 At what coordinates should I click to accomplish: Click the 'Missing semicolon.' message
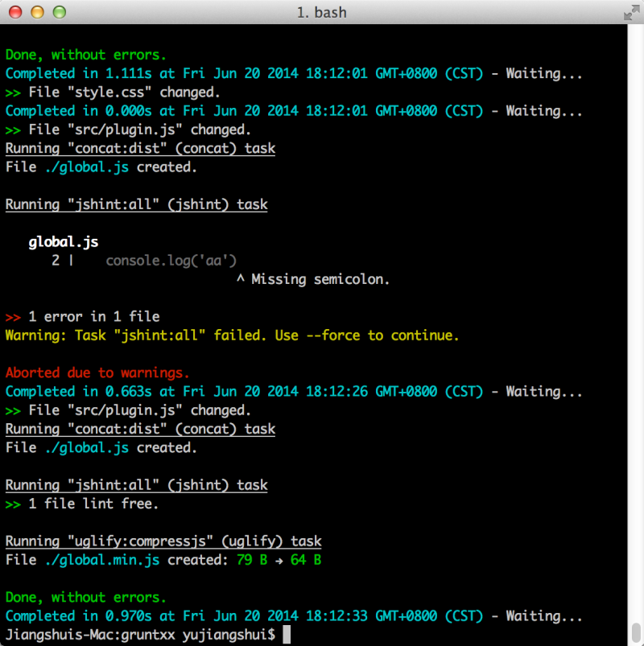click(320, 280)
